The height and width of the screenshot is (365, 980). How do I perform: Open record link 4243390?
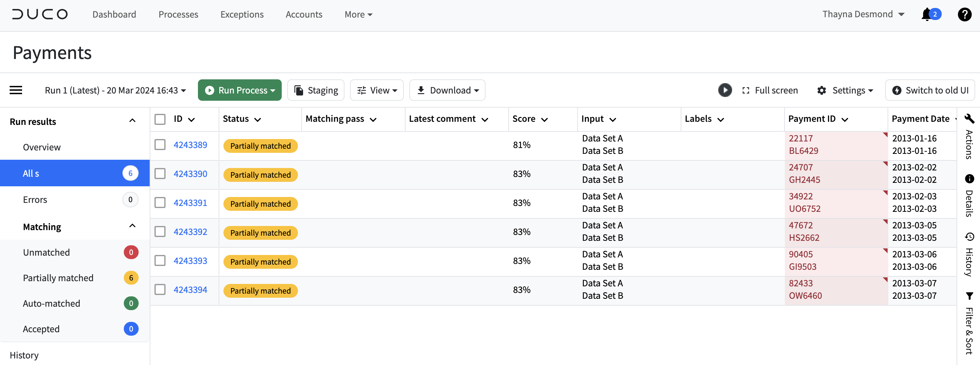pyautogui.click(x=190, y=174)
